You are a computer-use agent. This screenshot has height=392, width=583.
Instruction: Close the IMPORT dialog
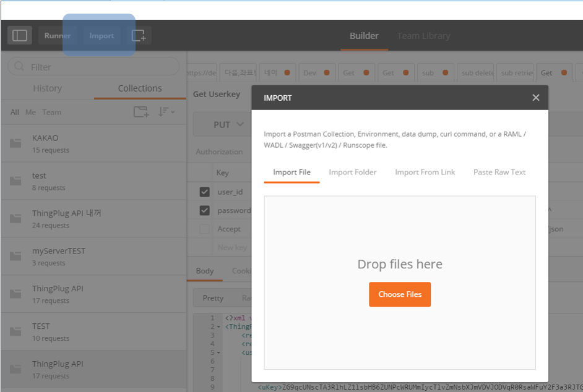click(x=536, y=98)
